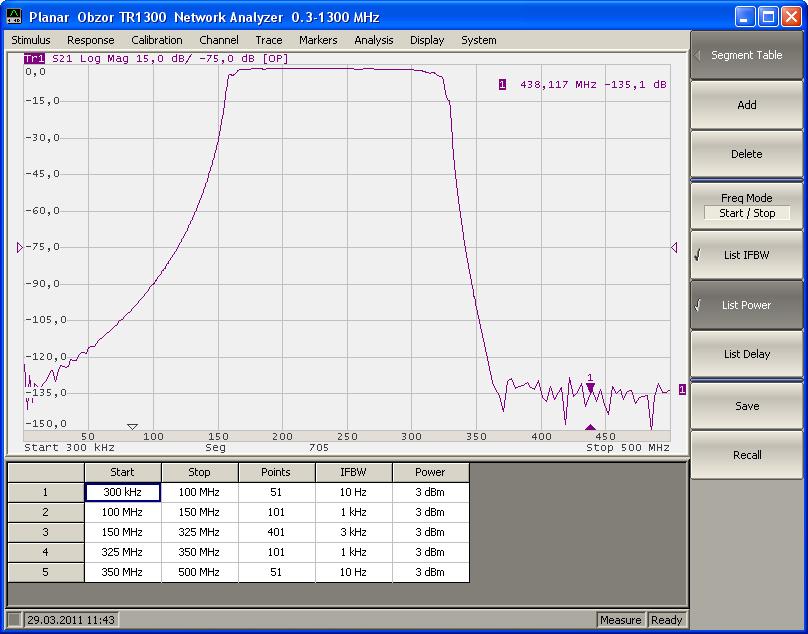Click the status bar square indicator icon
808x634 pixels.
[x=15, y=620]
